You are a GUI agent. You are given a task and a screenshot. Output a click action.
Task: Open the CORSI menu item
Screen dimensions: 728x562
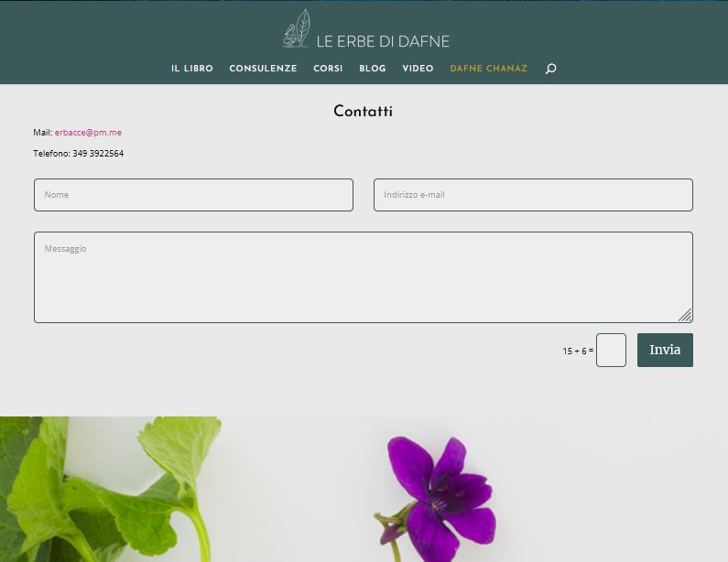click(328, 69)
